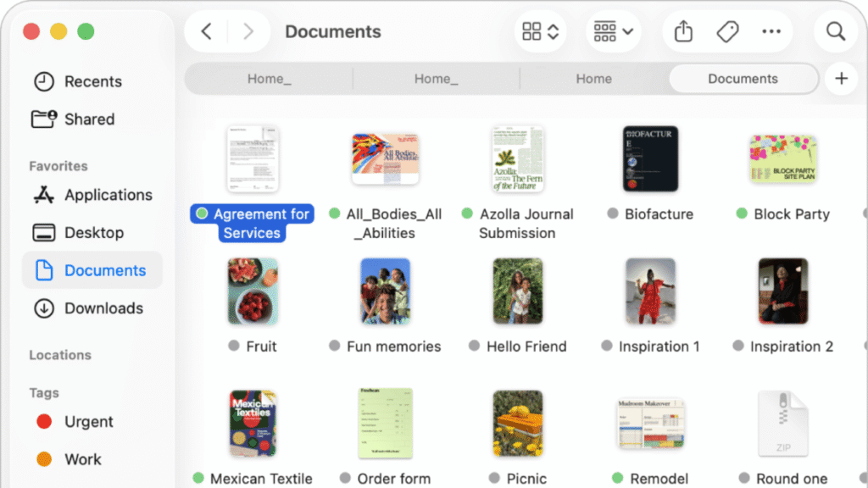Click the Order form file name
This screenshot has height=488, width=868.
[x=393, y=479]
